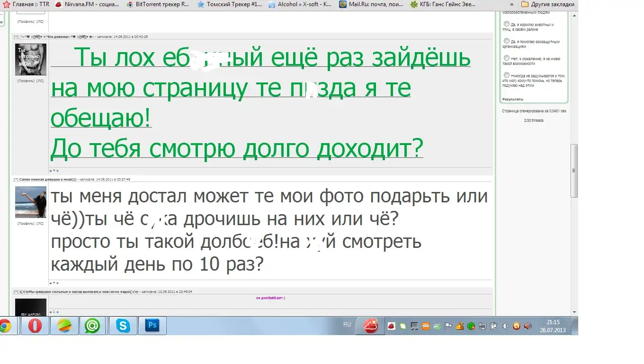644x364 pixels.
Task: Switch to Photoshop in the taskbar
Action: click(x=152, y=326)
